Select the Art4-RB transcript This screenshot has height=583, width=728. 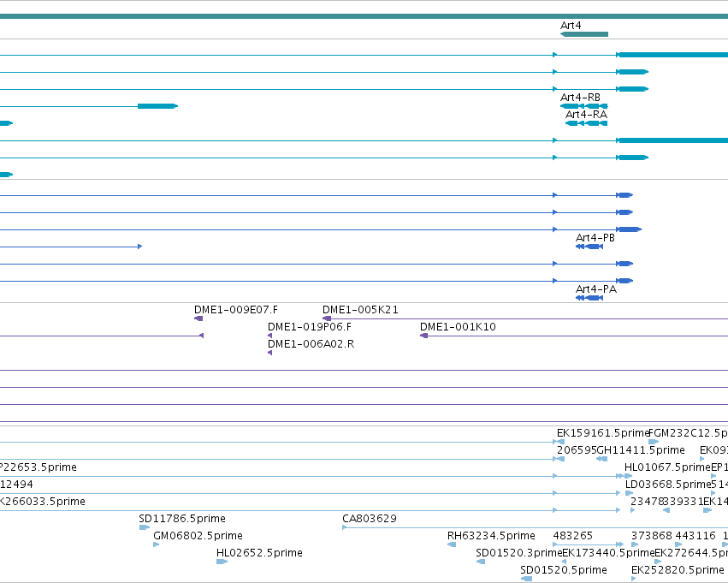[x=584, y=106]
